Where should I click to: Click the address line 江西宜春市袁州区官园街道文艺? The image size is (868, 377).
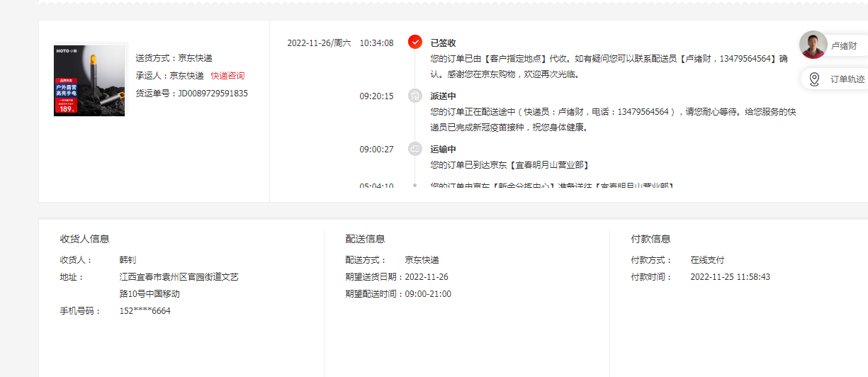[x=179, y=277]
